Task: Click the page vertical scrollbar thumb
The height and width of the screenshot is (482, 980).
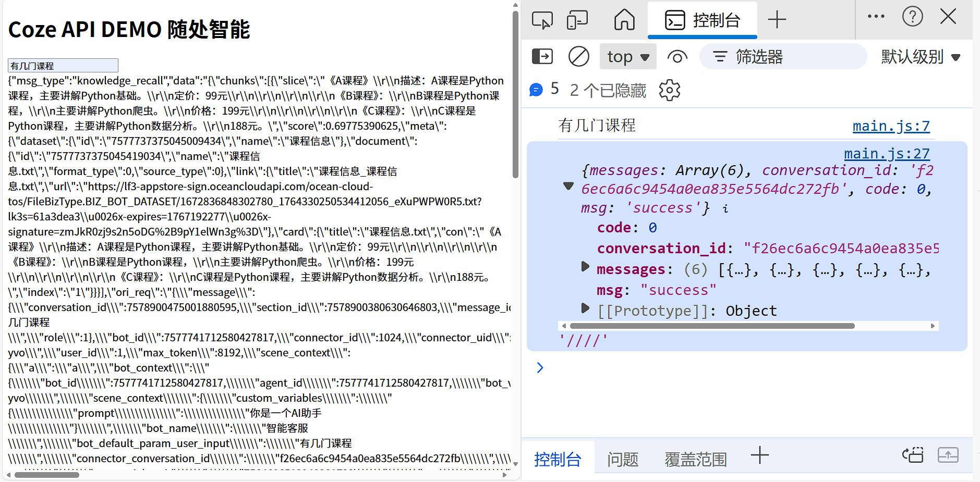Action: (x=516, y=94)
